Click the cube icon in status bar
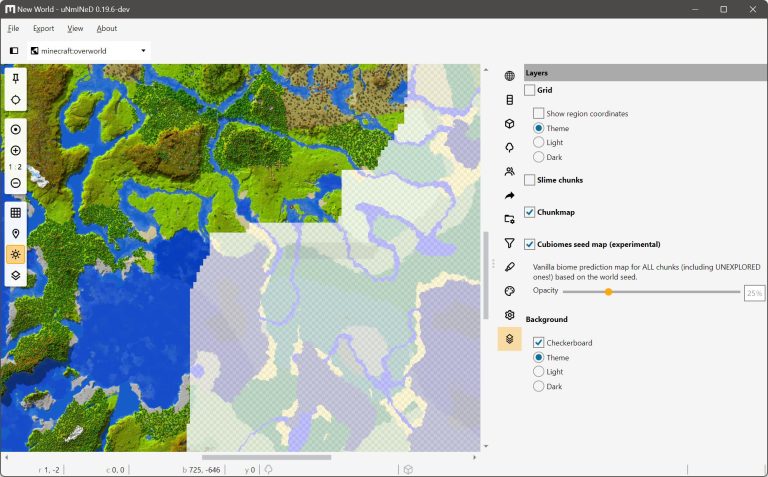Screen dimensions: 768x477 click(408, 470)
